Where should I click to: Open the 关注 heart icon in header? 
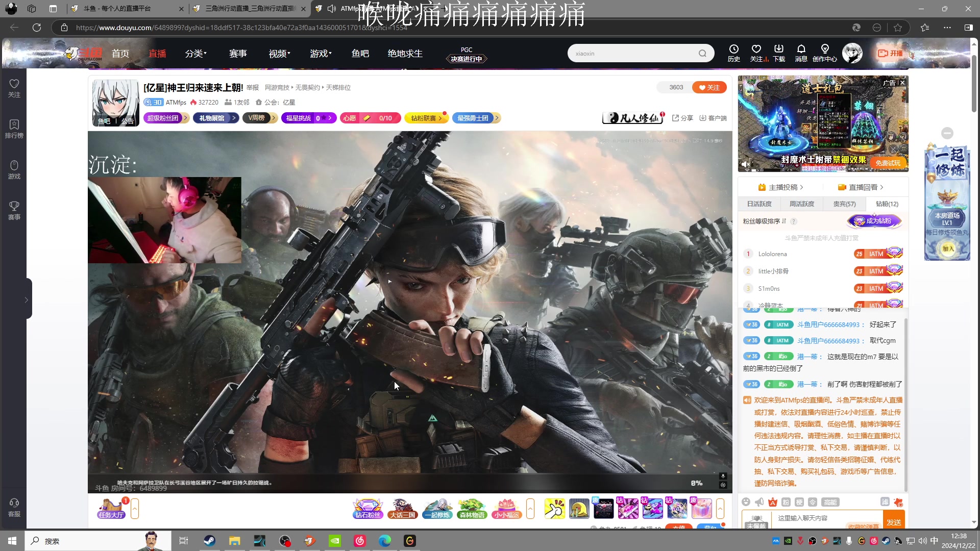[756, 53]
